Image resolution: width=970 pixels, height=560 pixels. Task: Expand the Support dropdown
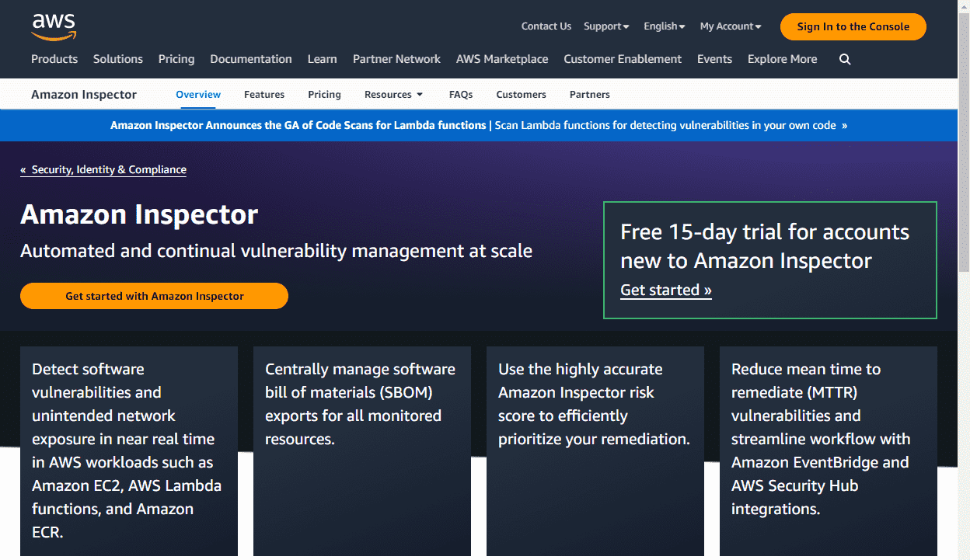(x=605, y=26)
